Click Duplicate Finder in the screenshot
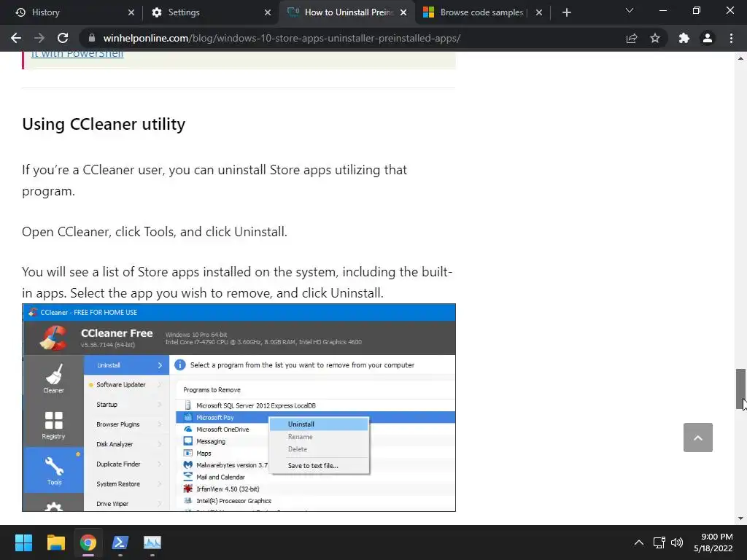 coord(118,464)
